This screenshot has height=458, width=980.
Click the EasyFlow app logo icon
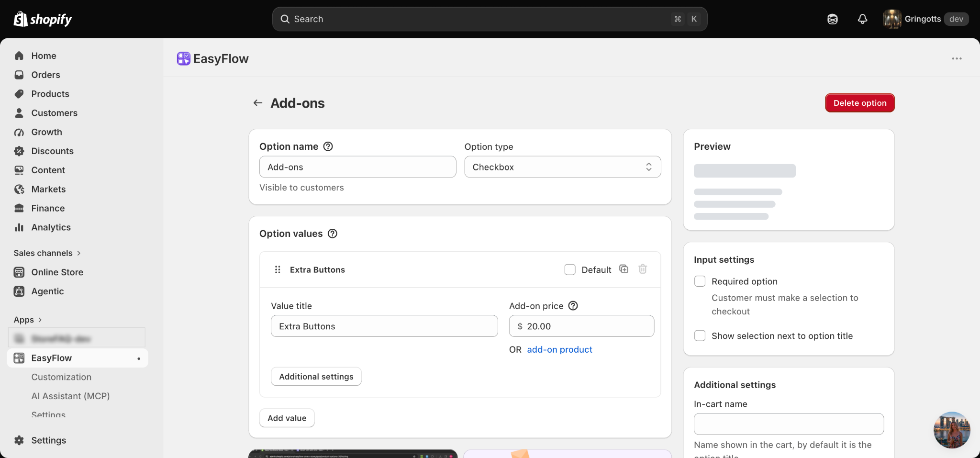coord(184,58)
